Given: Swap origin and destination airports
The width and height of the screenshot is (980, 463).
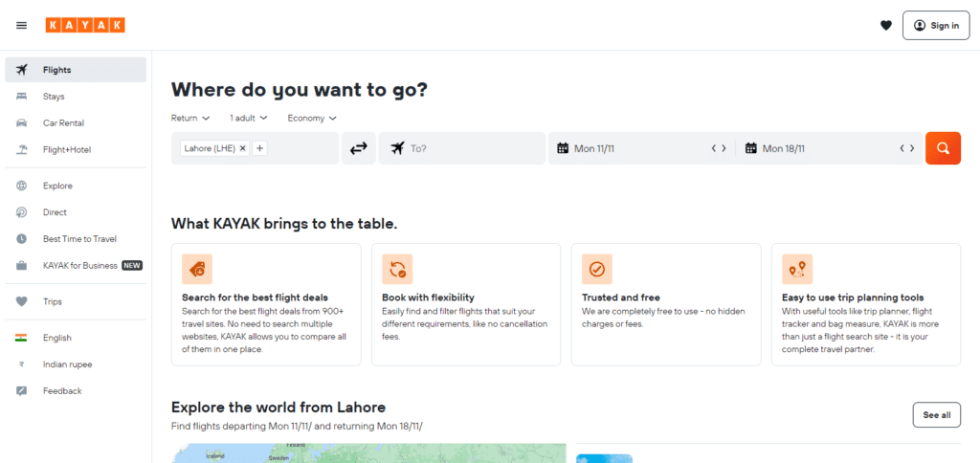Looking at the screenshot, I should 359,148.
